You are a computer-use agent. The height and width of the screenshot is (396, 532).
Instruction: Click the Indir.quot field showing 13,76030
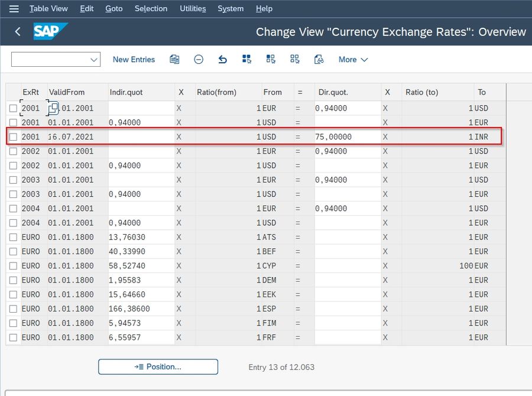141,237
